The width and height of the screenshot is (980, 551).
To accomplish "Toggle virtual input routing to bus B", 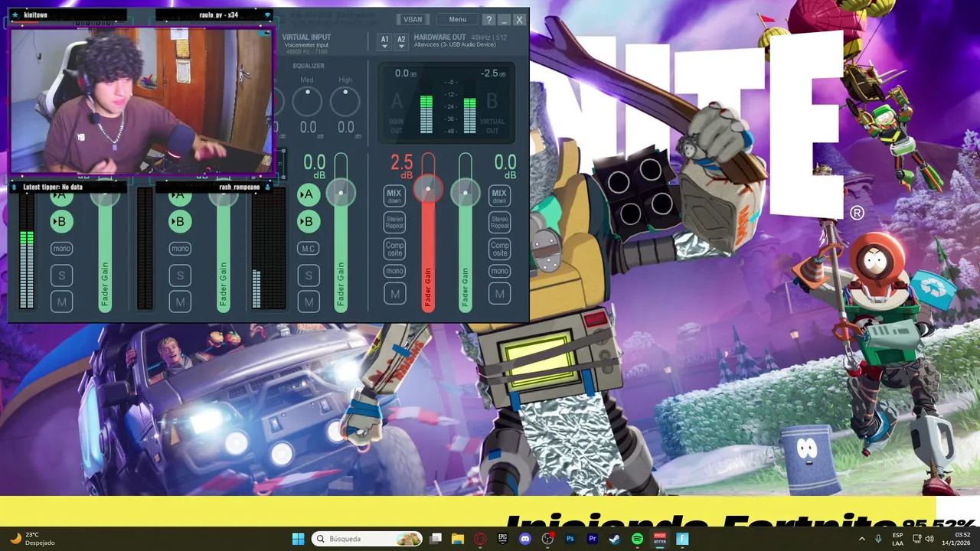I will coord(309,222).
